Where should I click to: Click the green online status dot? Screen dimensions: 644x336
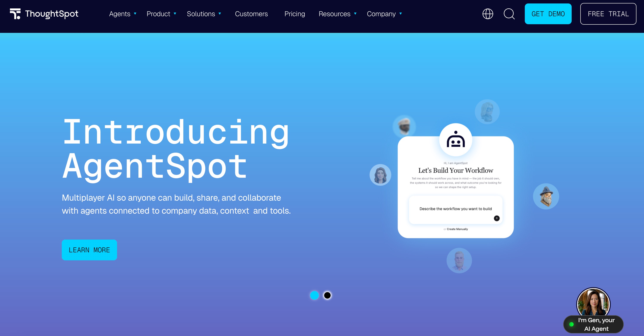pyautogui.click(x=571, y=324)
